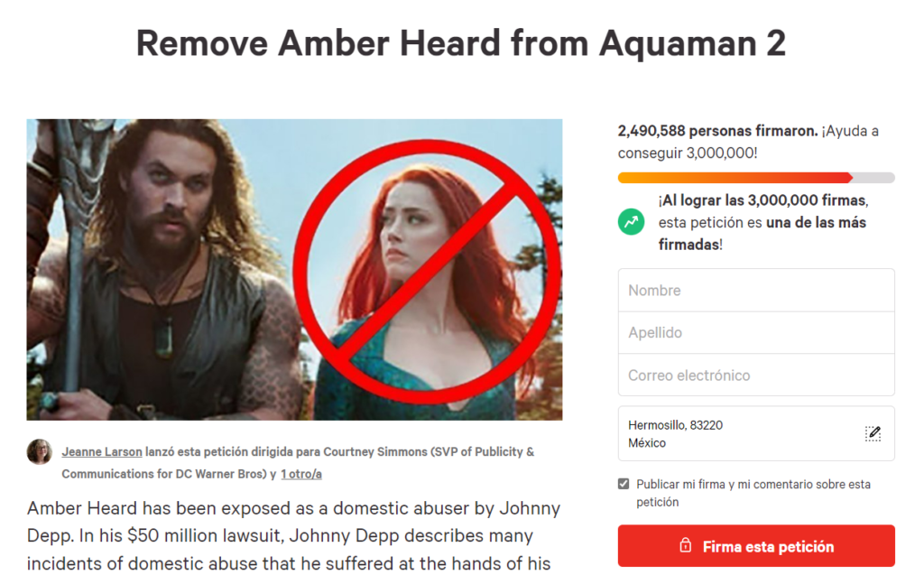Click the petition description paragraph text
The height and width of the screenshot is (575, 924).
point(293,535)
